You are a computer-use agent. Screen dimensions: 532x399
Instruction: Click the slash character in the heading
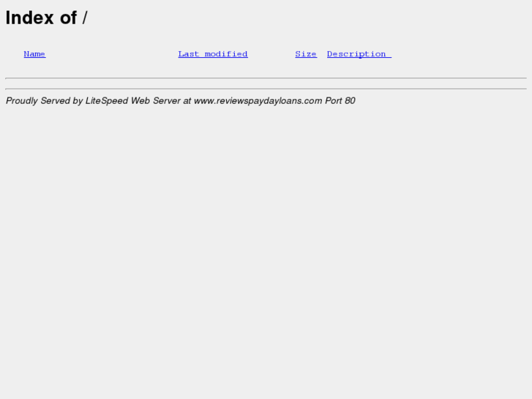[x=85, y=18]
